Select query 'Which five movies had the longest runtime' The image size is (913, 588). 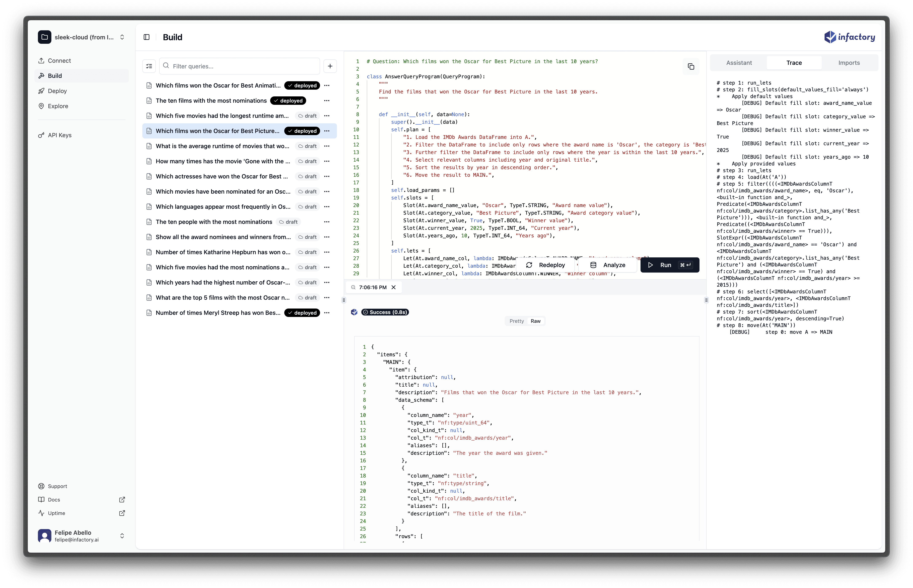tap(222, 116)
